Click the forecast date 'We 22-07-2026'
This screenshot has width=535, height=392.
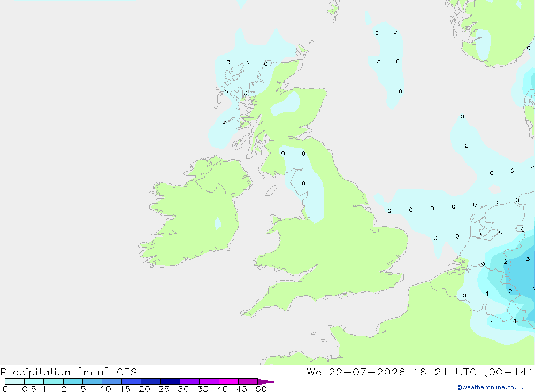pyautogui.click(x=356, y=372)
